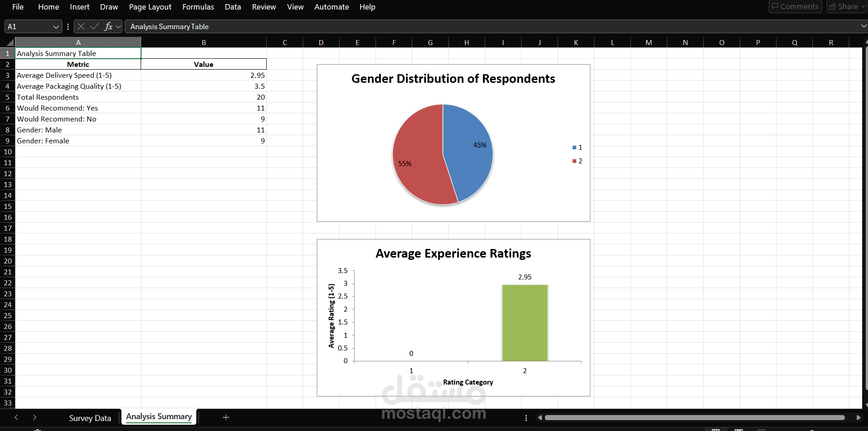The width and height of the screenshot is (868, 431).
Task: Open the Page Layout ribbon tab
Action: click(x=150, y=7)
